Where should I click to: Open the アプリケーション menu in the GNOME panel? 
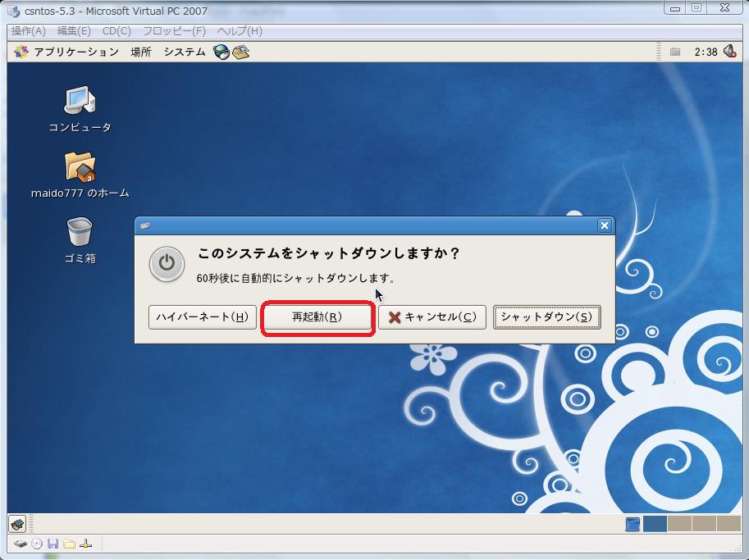pyautogui.click(x=67, y=52)
